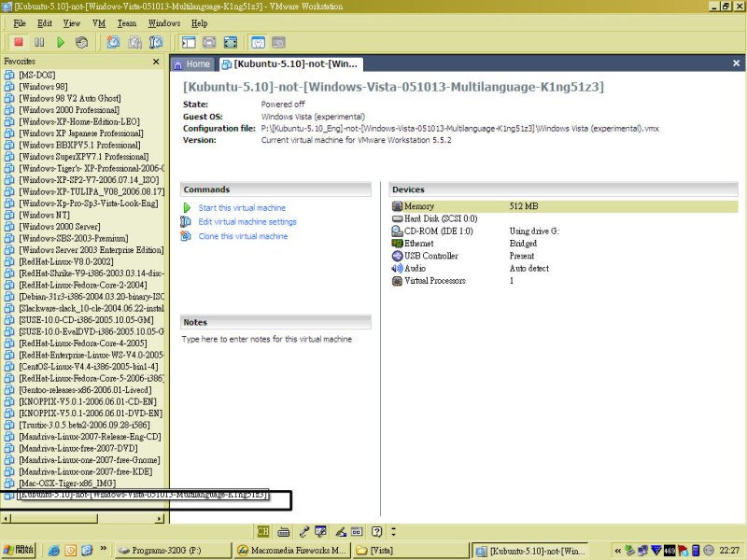Click the Console view toolbar icon

pos(278,42)
